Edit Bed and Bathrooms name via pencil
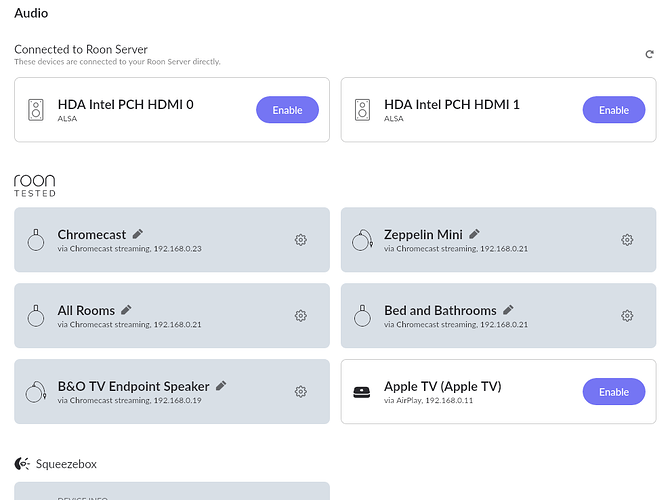 (x=508, y=310)
